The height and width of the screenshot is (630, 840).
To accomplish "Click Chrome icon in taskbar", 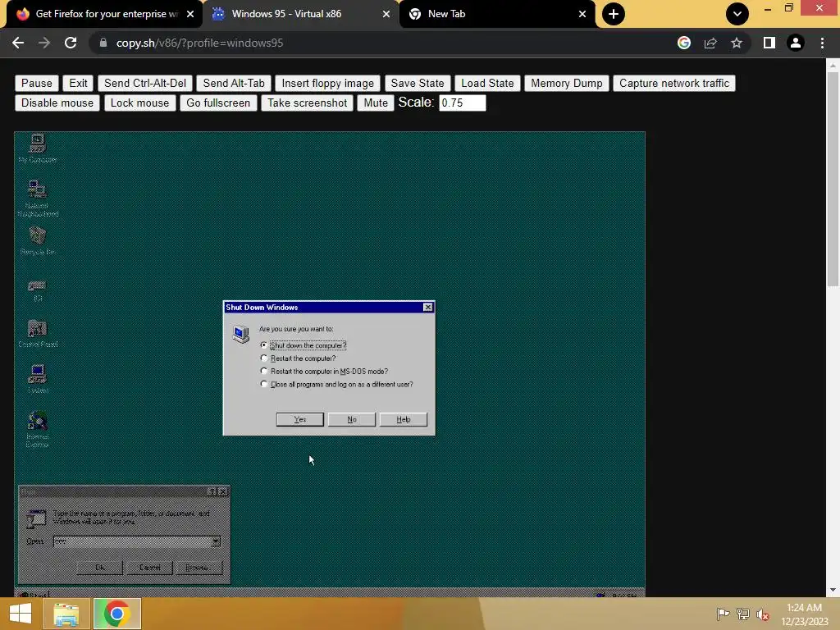I will (x=116, y=614).
